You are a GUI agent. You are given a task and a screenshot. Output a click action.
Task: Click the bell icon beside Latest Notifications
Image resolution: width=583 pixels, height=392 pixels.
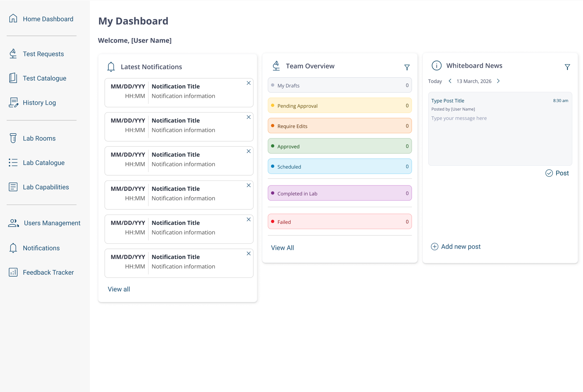pyautogui.click(x=111, y=67)
